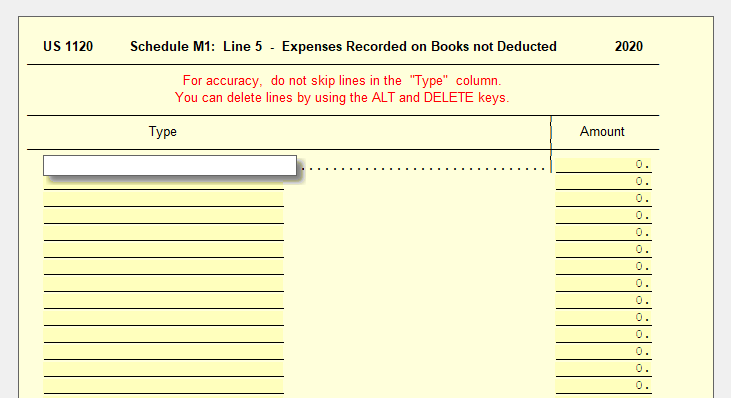
Task: Click the eleventh Amount field
Action: pyautogui.click(x=604, y=336)
